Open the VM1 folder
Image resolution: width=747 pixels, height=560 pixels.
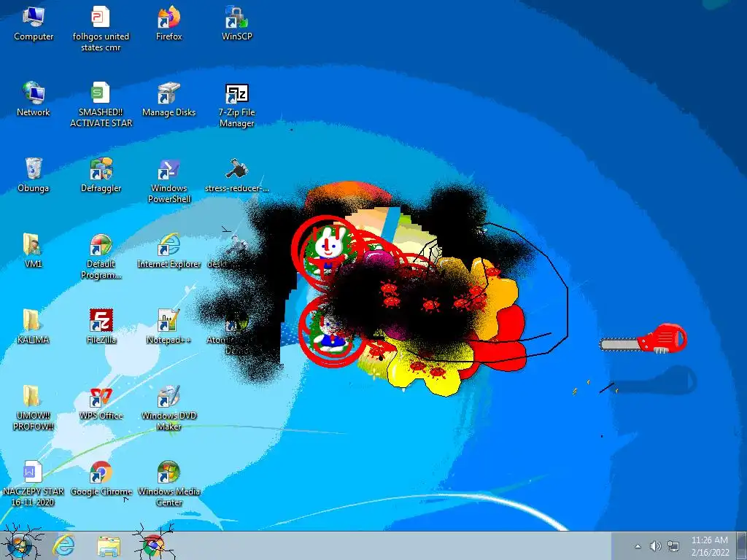click(32, 251)
